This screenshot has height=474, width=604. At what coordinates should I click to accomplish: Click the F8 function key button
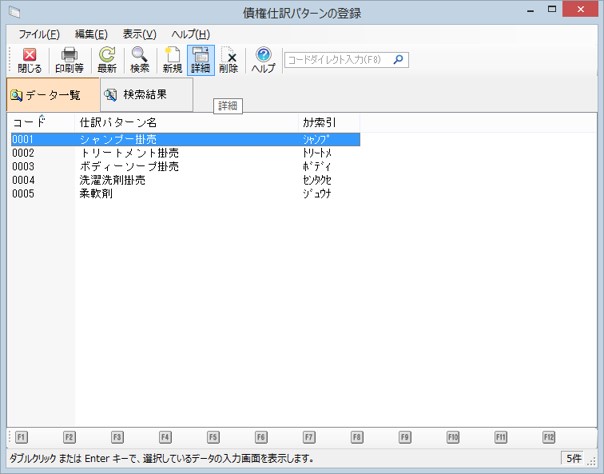357,437
